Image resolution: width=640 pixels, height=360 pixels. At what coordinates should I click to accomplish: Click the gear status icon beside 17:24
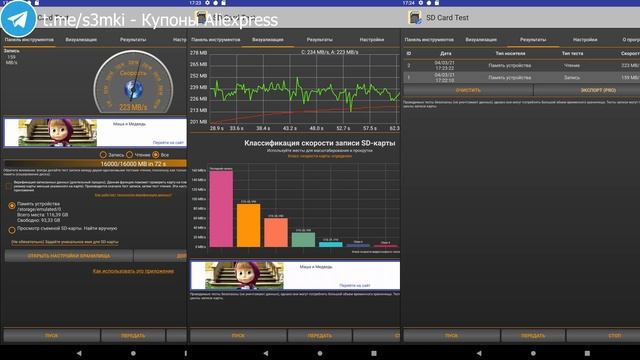click(421, 2)
